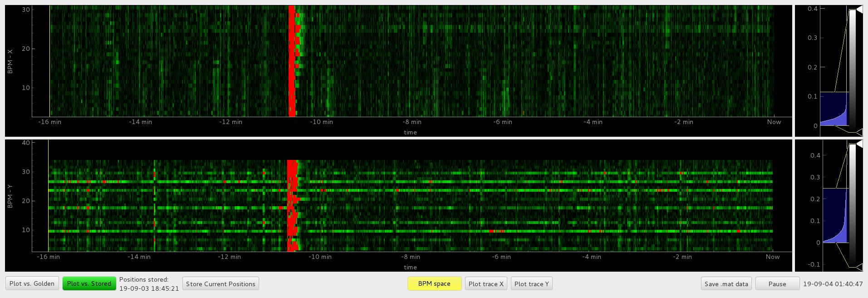Screen dimensions: 868x298
Task: Click the BPM-X grayscale gradient bar
Action: click(x=853, y=71)
